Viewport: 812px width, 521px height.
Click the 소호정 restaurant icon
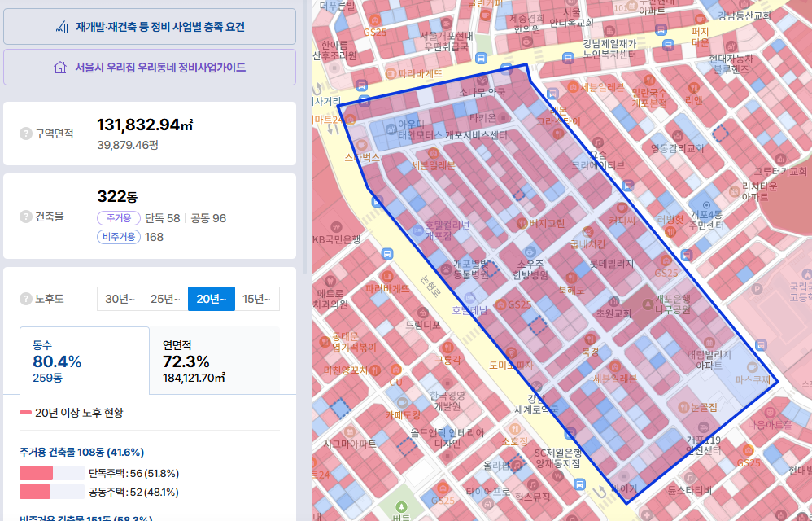tap(515, 429)
